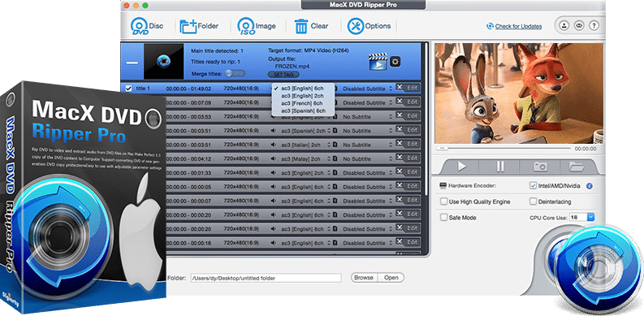Toggle the Merge titles switch
644x316 pixels.
click(x=236, y=73)
